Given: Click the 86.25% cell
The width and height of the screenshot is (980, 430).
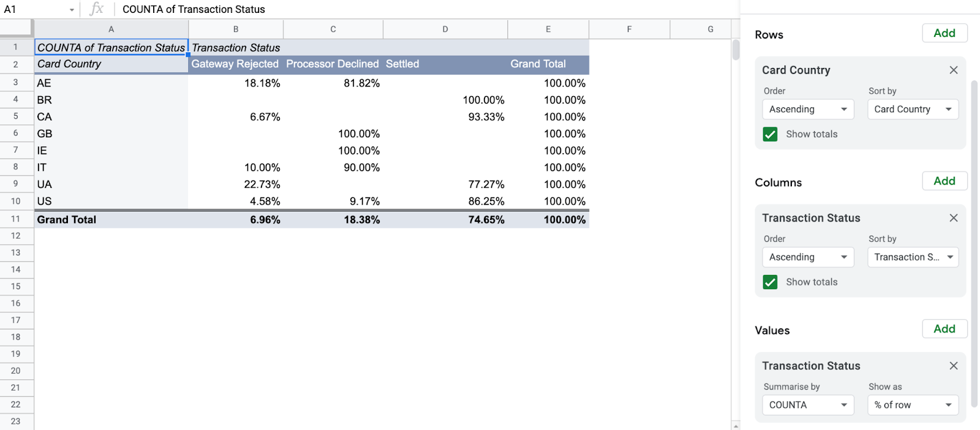Looking at the screenshot, I should [x=445, y=201].
